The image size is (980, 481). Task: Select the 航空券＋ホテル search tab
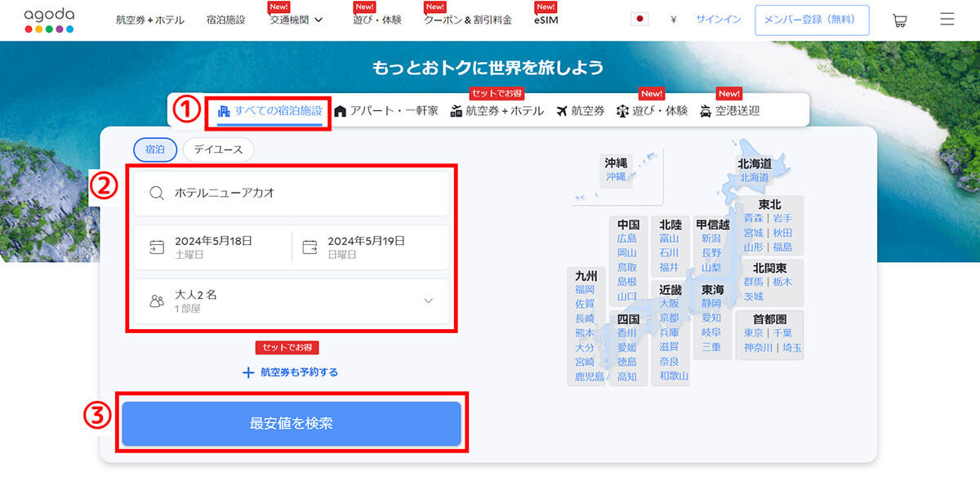[497, 111]
